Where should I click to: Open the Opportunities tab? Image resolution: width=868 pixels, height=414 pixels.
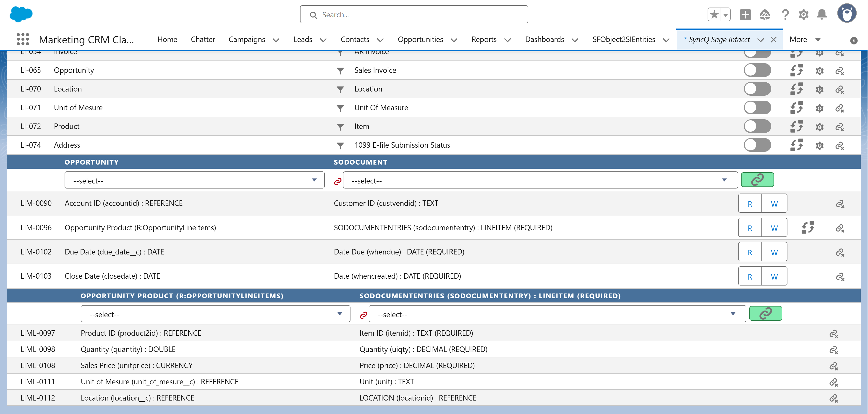point(420,39)
